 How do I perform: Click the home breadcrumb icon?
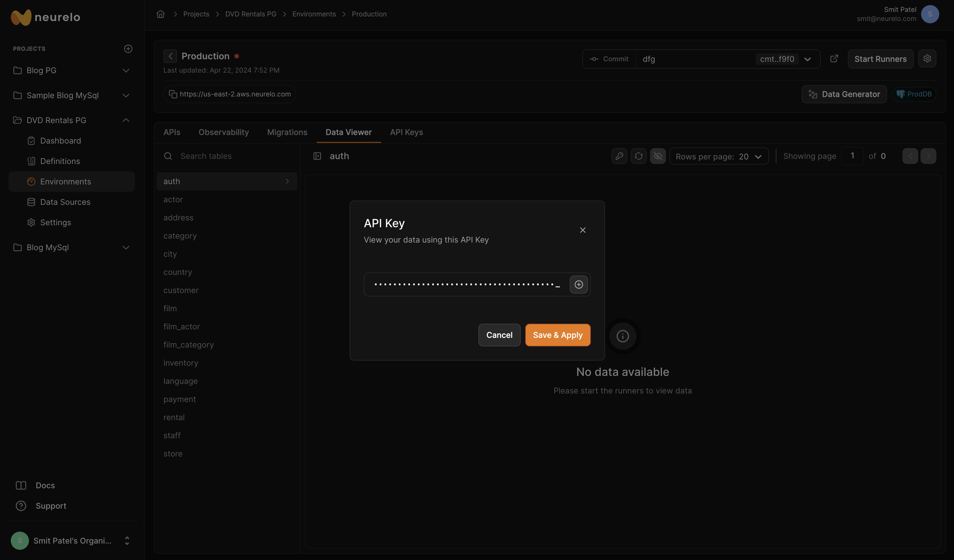click(x=161, y=14)
